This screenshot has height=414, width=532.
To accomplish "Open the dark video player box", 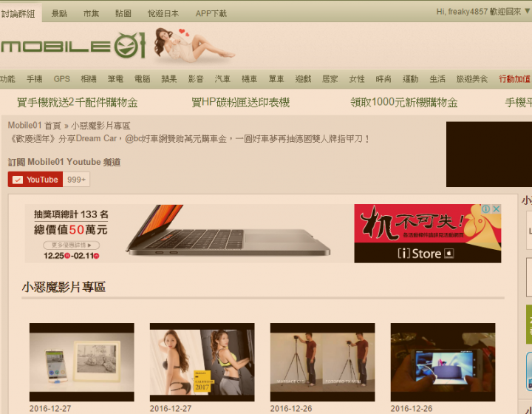I will pos(489,155).
